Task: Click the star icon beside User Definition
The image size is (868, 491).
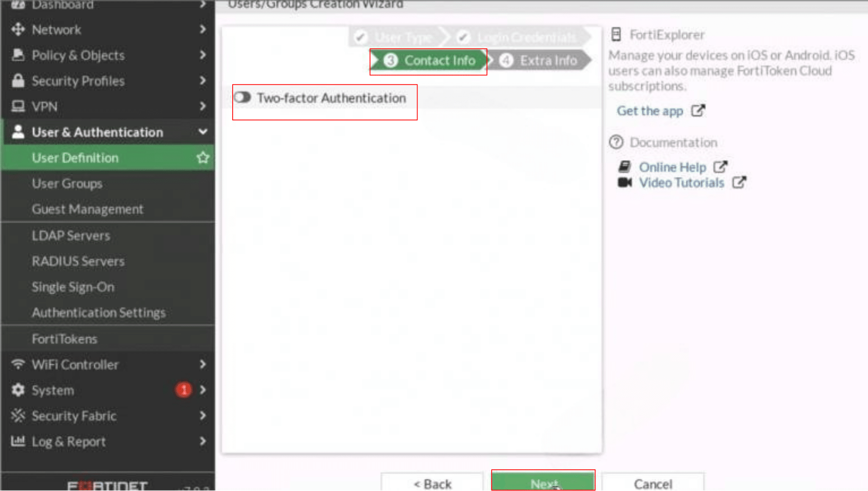Action: (203, 158)
